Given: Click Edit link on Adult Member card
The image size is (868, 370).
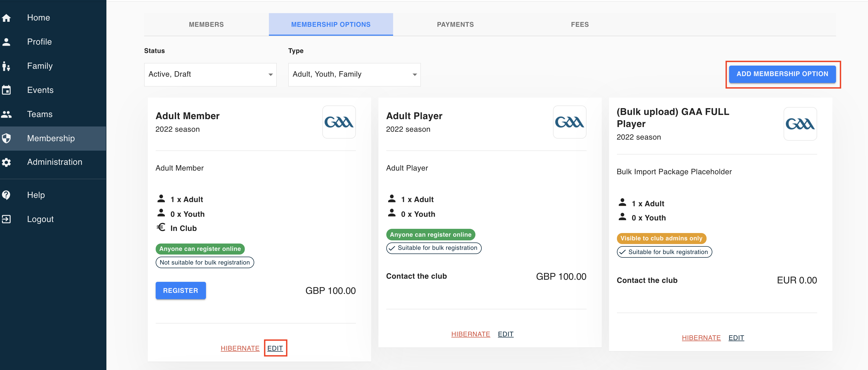Looking at the screenshot, I should click(275, 348).
